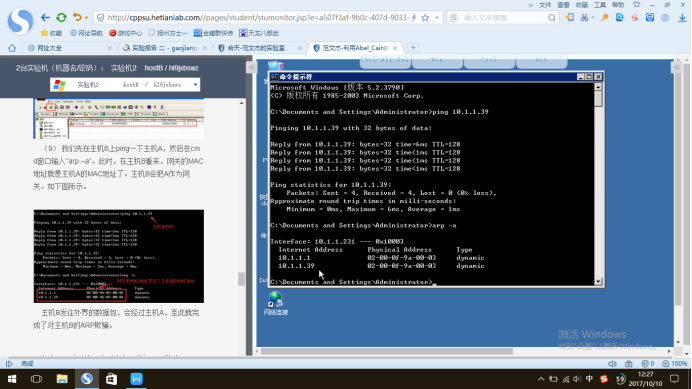
Task: Click the Cain tool screenshot thumbnail in instructions
Action: pyautogui.click(x=119, y=119)
